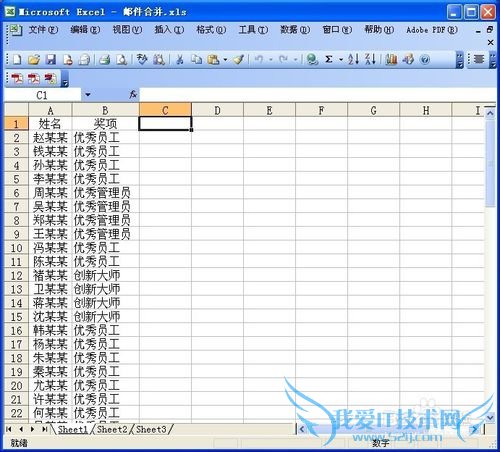Select column D header
The width and height of the screenshot is (500, 452).
217,110
